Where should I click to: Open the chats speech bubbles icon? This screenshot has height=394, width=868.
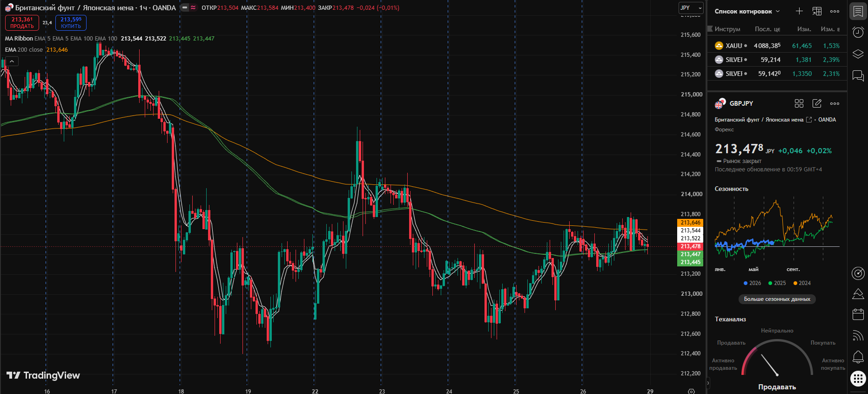click(858, 75)
